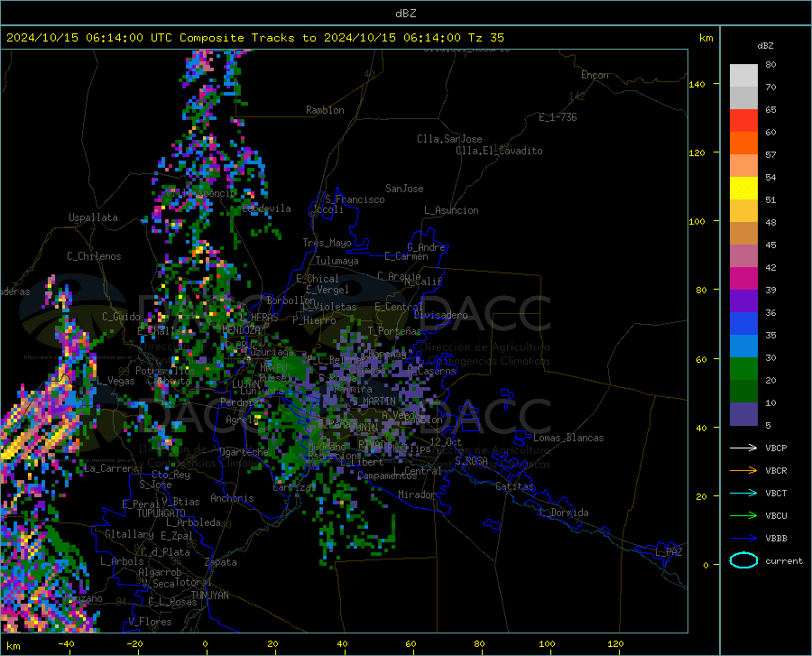This screenshot has height=656, width=812.
Task: Click the 'L_PAZ' map label
Action: (x=669, y=552)
